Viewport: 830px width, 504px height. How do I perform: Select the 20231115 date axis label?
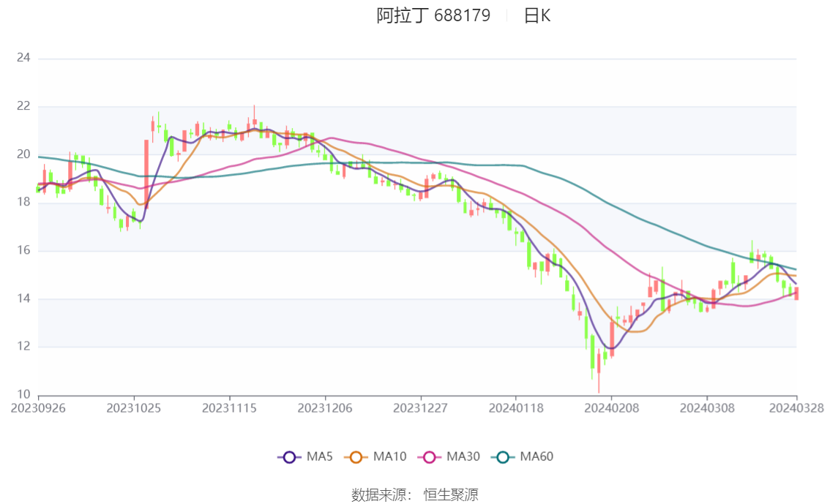[x=229, y=408]
